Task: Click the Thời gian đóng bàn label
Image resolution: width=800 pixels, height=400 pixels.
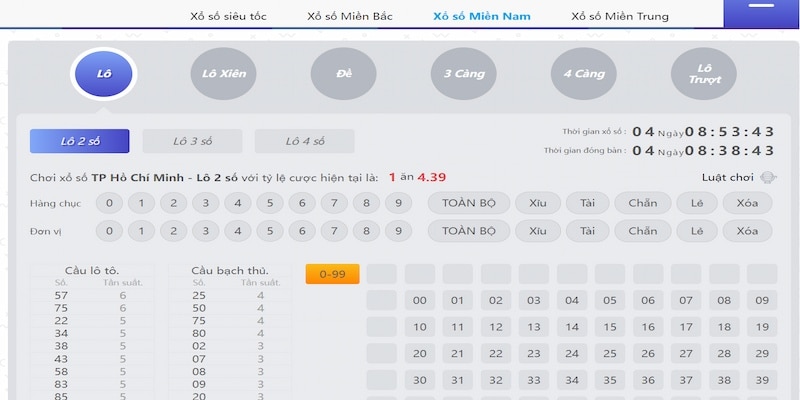Action: pos(585,151)
